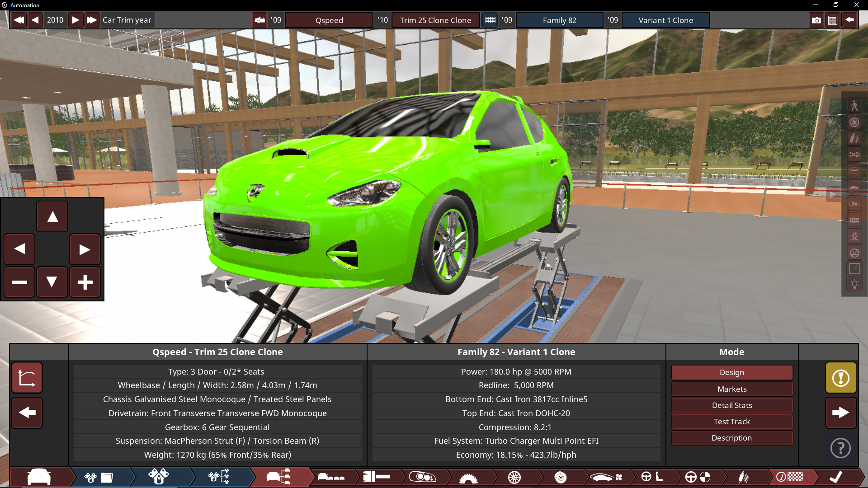The image size is (868, 488).
Task: Rotate camera left with the left arrow
Action: (19, 249)
